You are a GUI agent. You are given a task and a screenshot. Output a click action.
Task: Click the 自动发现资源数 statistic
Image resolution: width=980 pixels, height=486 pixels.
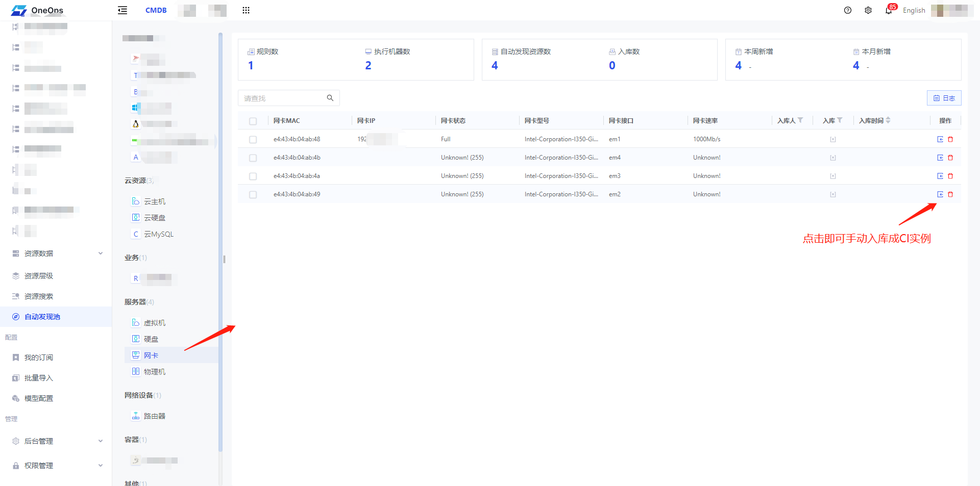(521, 59)
